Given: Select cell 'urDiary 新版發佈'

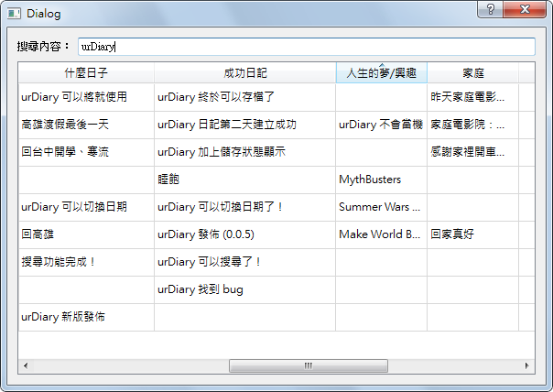Looking at the screenshot, I should pos(86,317).
